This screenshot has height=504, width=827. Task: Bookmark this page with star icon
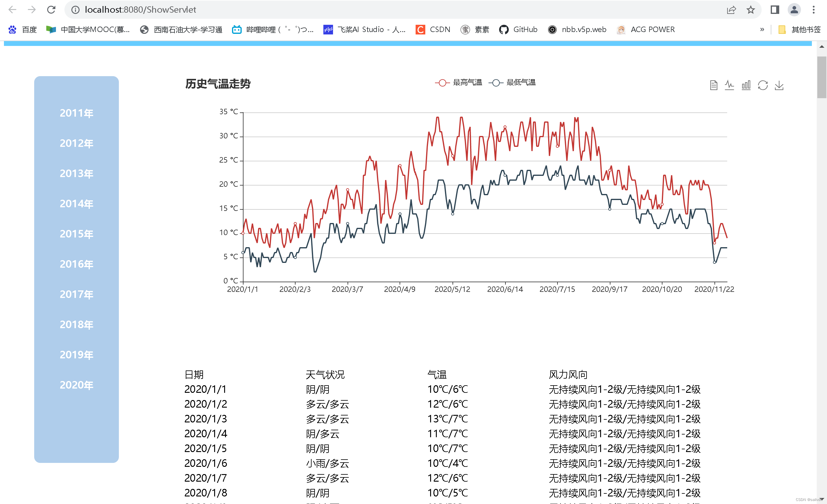tap(750, 10)
